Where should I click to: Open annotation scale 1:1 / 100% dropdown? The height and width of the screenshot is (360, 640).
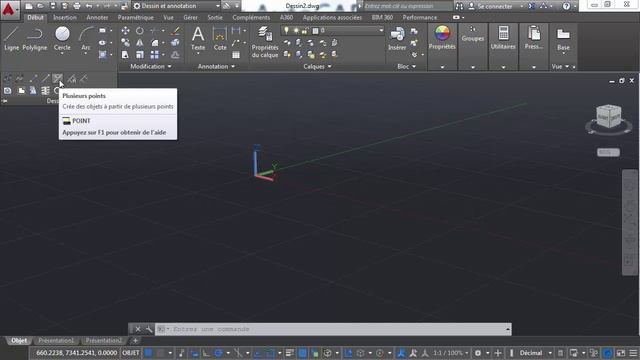[451, 353]
